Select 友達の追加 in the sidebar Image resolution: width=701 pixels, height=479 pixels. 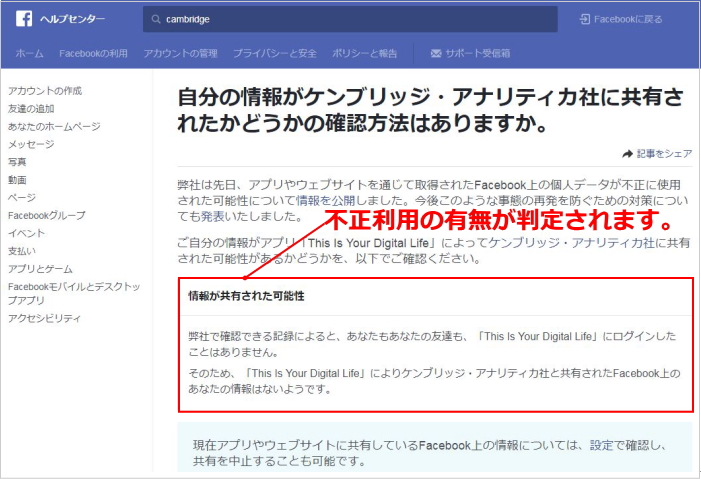tap(31, 108)
